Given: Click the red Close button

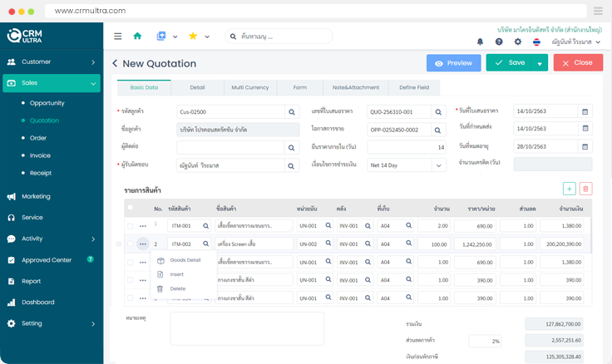Looking at the screenshot, I should pos(578,63).
